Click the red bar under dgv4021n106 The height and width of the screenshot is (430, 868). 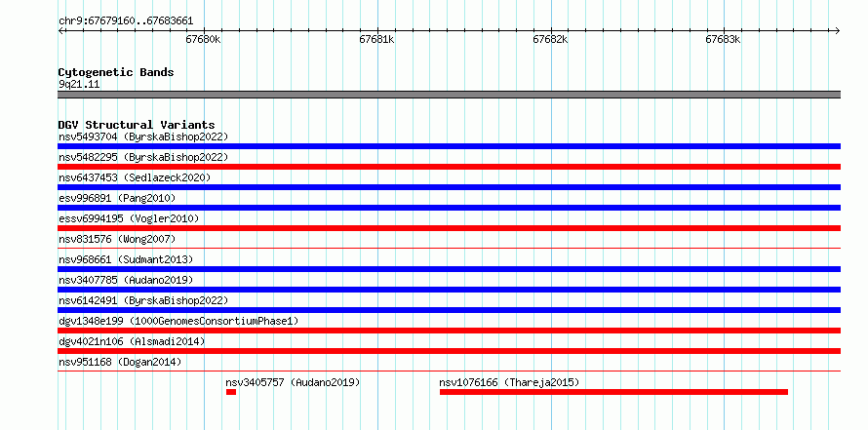coord(449,351)
